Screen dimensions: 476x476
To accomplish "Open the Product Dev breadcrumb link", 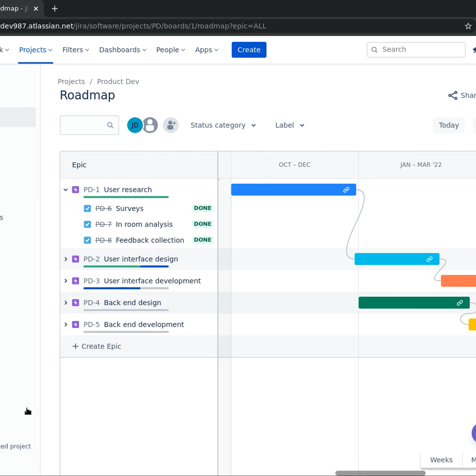I will coord(118,82).
